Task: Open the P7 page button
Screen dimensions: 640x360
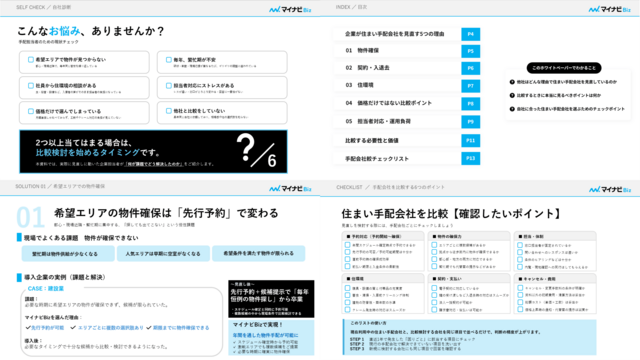Action: click(x=471, y=86)
